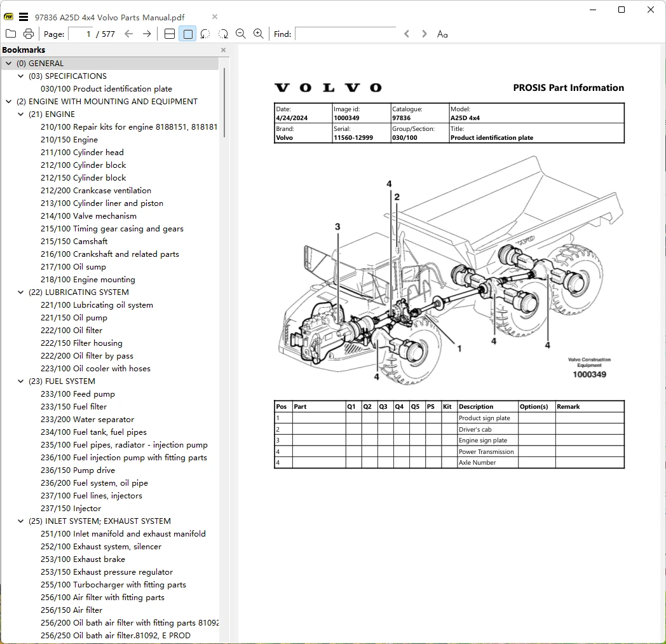Screen dimensions: 666x644
Task: Open 215/100 Timing gear casing and gears
Action: coord(112,228)
